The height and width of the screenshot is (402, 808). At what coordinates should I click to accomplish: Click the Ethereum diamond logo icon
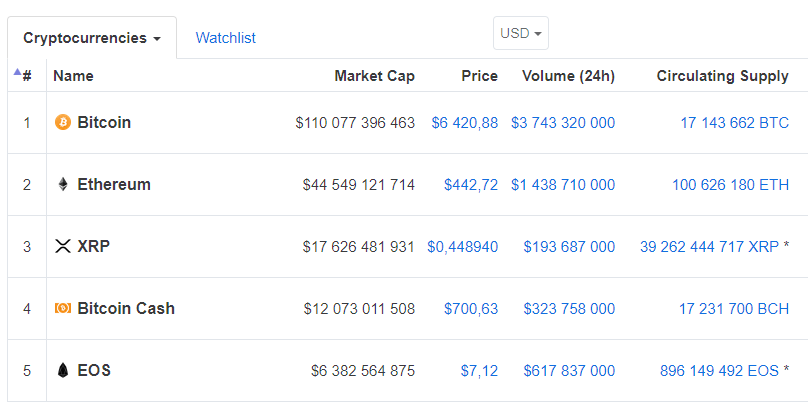click(62, 185)
